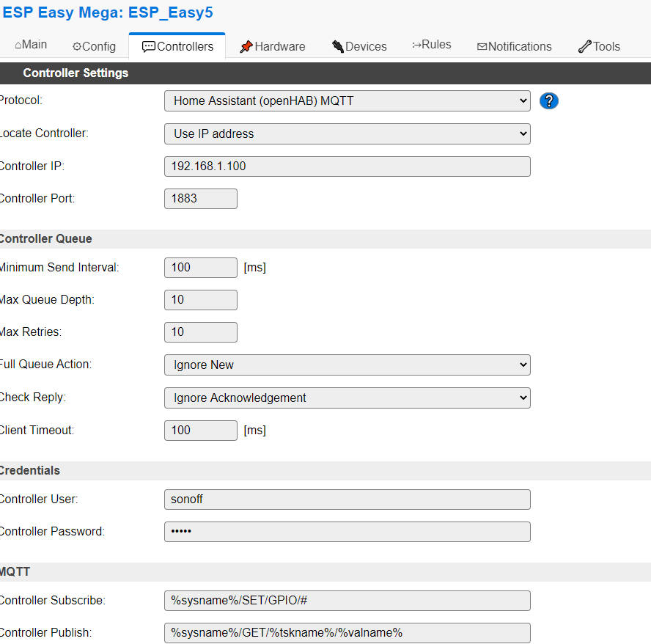Edit the Controller Subscribe topic field
The image size is (651, 644).
(x=347, y=601)
